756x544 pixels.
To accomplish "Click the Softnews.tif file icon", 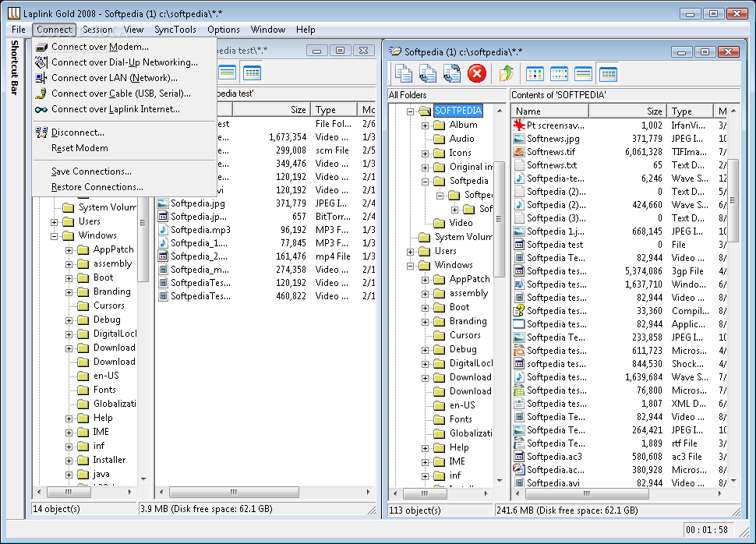I will (x=519, y=151).
